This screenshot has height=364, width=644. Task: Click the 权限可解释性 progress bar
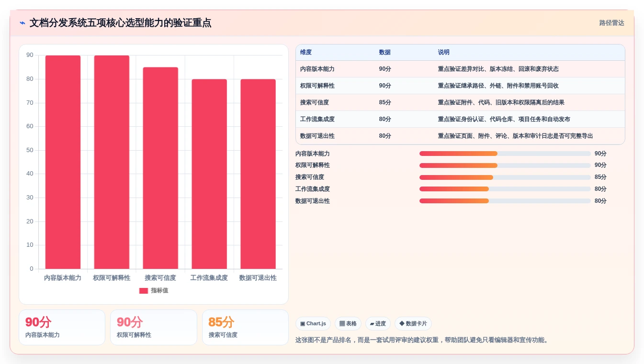coord(505,165)
